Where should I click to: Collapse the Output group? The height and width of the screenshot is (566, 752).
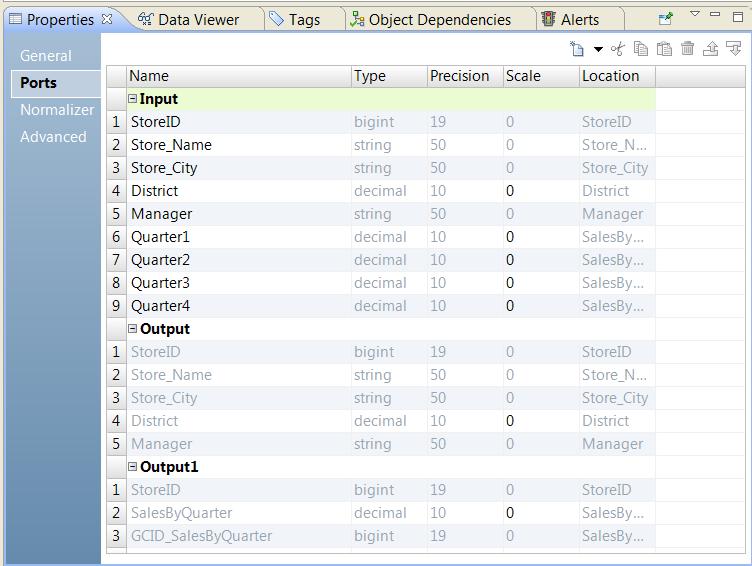[132, 329]
